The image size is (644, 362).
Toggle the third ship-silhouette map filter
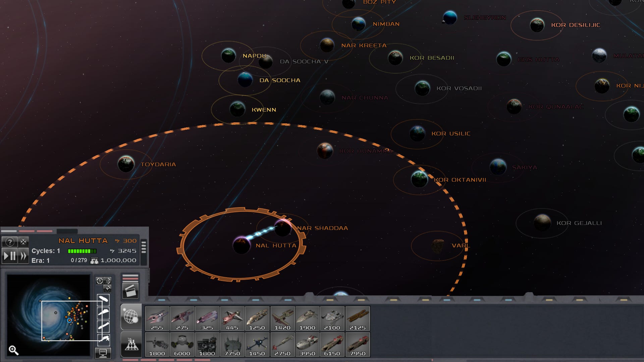pos(103,326)
